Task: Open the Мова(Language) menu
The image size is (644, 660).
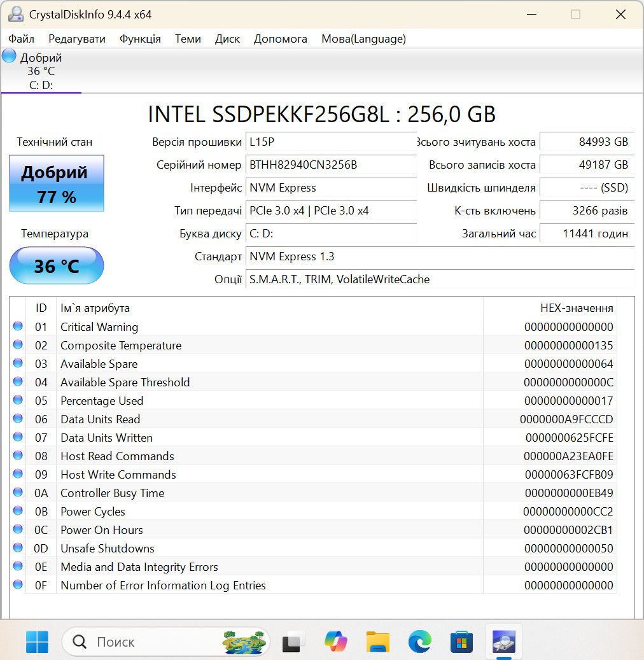Action: tap(363, 39)
